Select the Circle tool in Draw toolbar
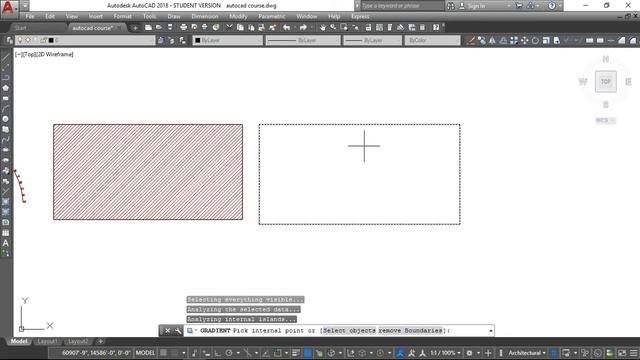This screenshot has width=640, height=360. 5,119
